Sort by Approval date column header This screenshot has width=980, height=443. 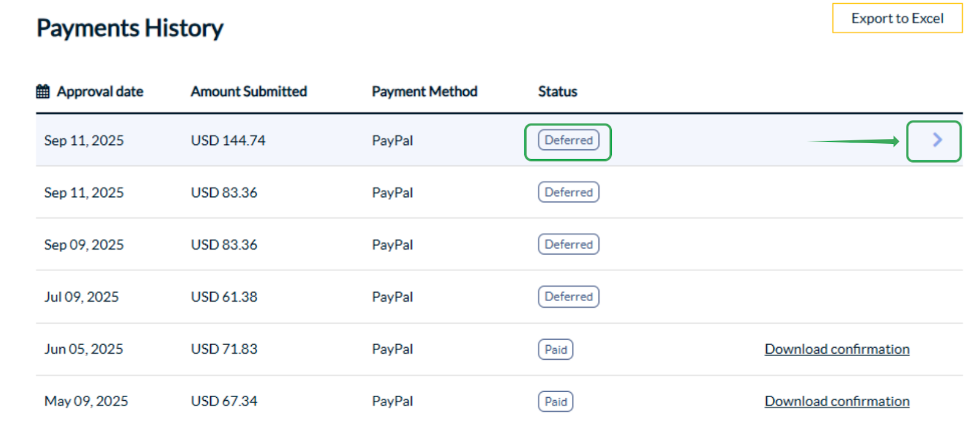(100, 92)
